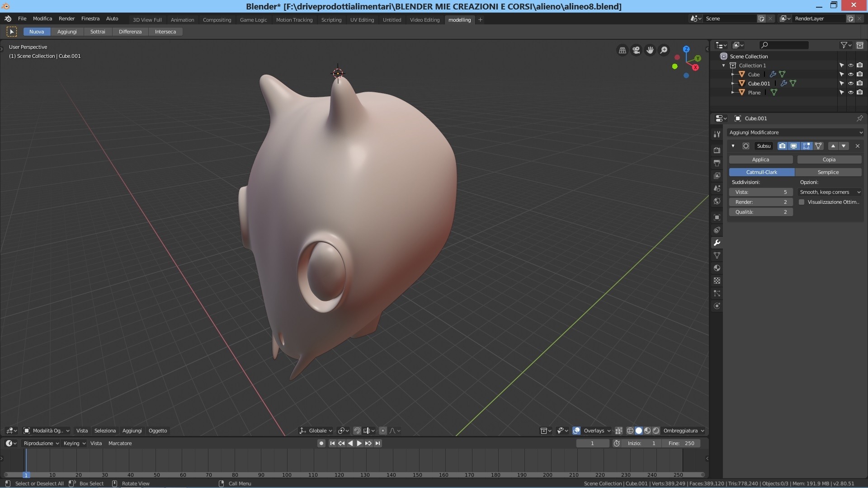This screenshot has height=488, width=868.
Task: Collapse Collection 1 in outliner
Action: click(724, 66)
